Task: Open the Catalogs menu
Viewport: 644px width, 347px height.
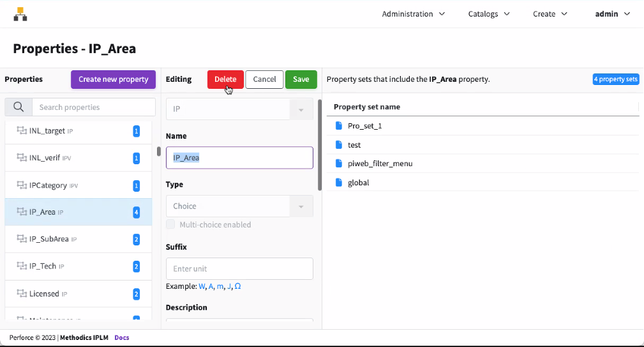Action: 488,14
